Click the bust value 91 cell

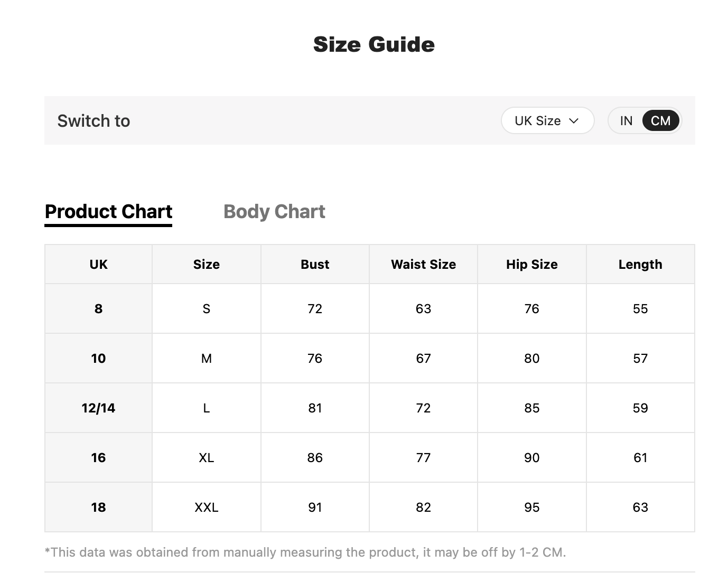pos(315,507)
